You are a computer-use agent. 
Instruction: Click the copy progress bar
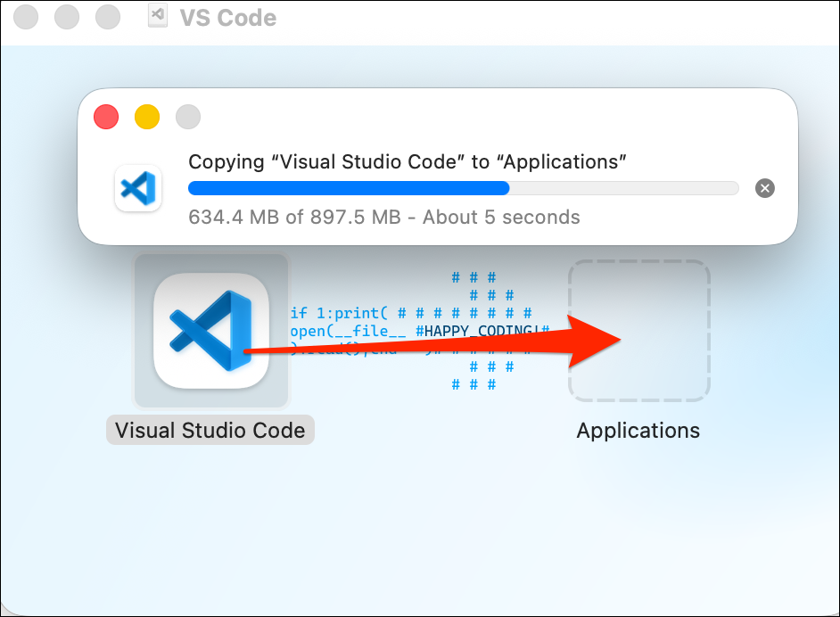[464, 188]
